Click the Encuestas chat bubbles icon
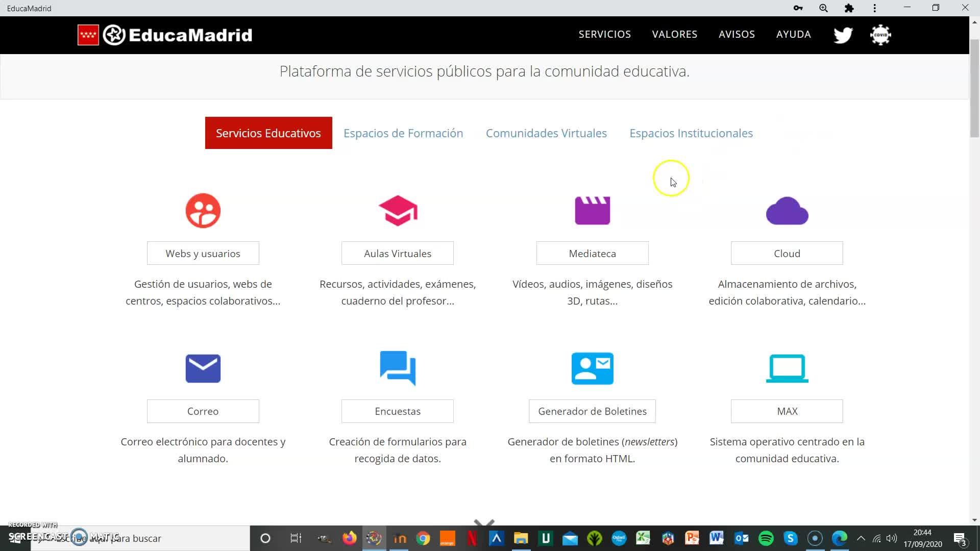This screenshot has height=551, width=980. (398, 368)
